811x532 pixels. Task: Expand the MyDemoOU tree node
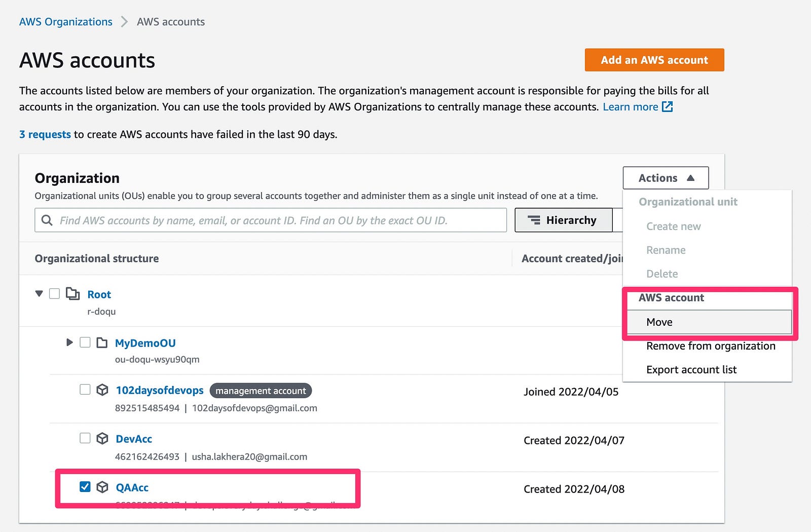[x=69, y=343]
